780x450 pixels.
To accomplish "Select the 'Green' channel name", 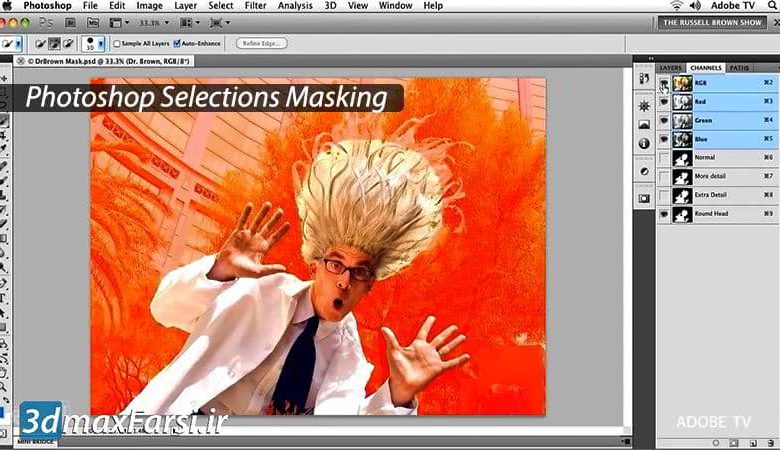I will click(703, 120).
